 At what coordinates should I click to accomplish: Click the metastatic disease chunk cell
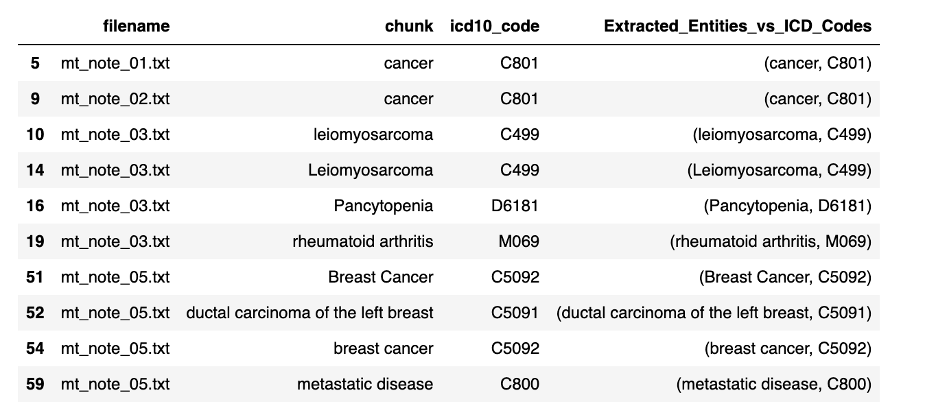(365, 383)
